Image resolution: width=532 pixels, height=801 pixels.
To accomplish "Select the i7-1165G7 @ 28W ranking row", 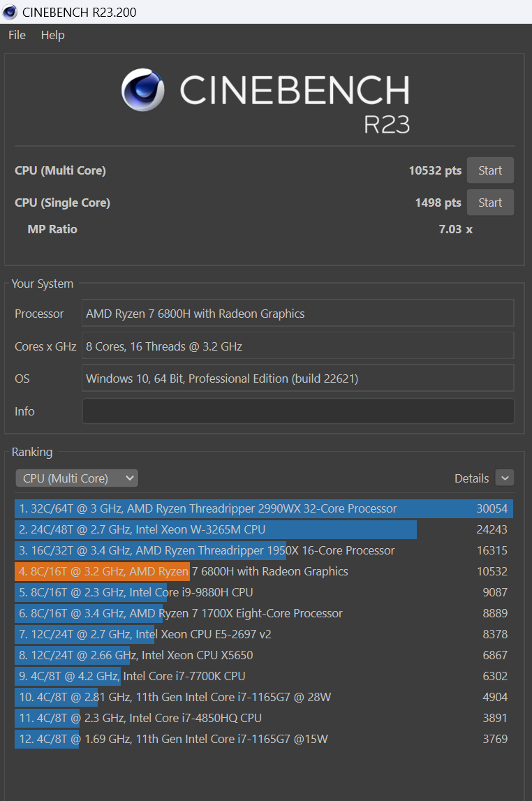I will tap(264, 698).
